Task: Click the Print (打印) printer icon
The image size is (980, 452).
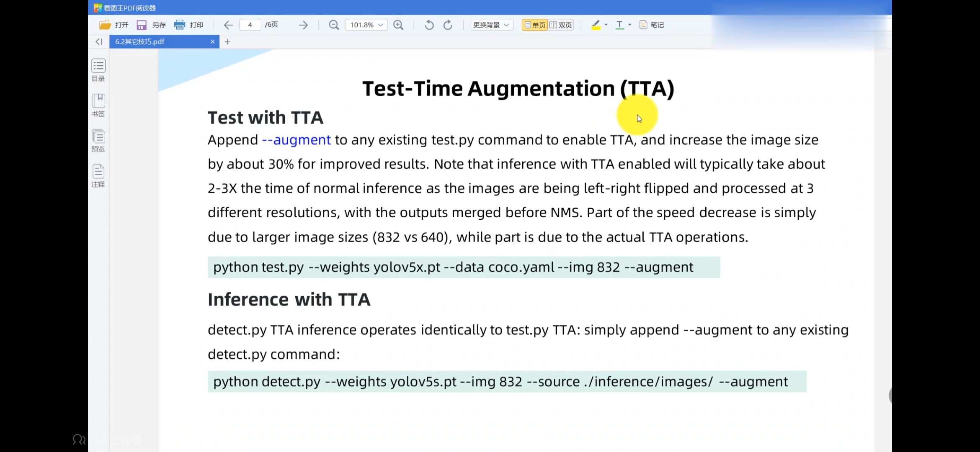Action: tap(180, 25)
